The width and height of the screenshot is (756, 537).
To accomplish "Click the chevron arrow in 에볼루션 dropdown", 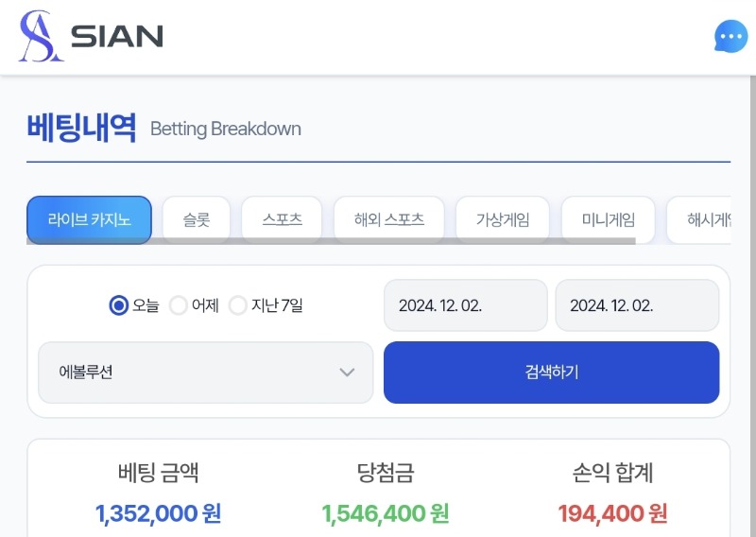I will [347, 372].
